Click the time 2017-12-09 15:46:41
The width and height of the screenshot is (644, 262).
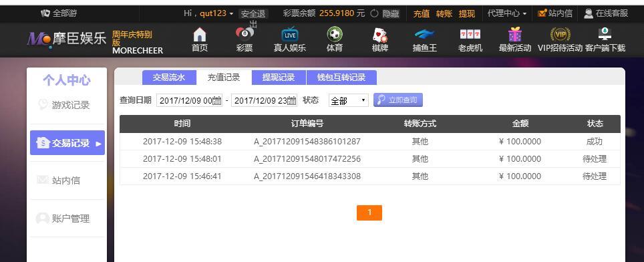(x=182, y=176)
